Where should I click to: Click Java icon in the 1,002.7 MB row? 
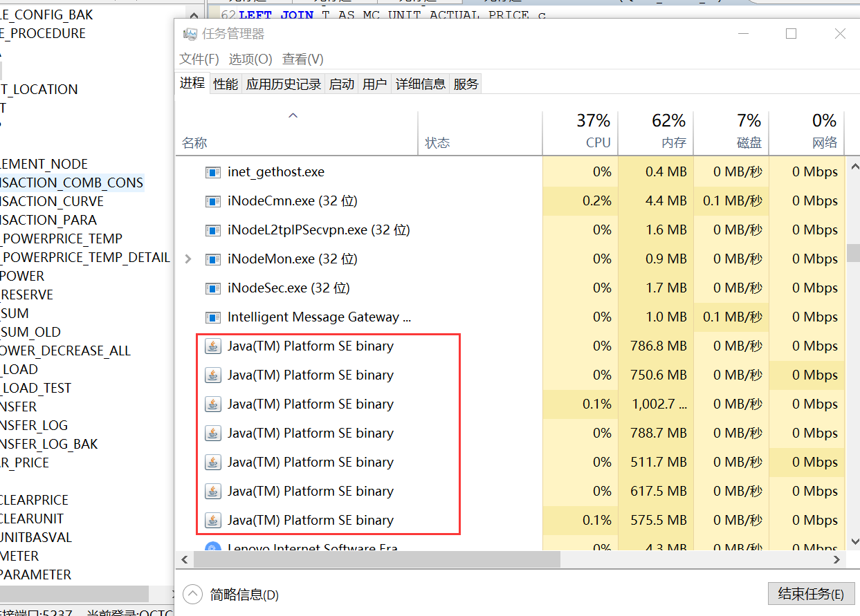coord(213,404)
